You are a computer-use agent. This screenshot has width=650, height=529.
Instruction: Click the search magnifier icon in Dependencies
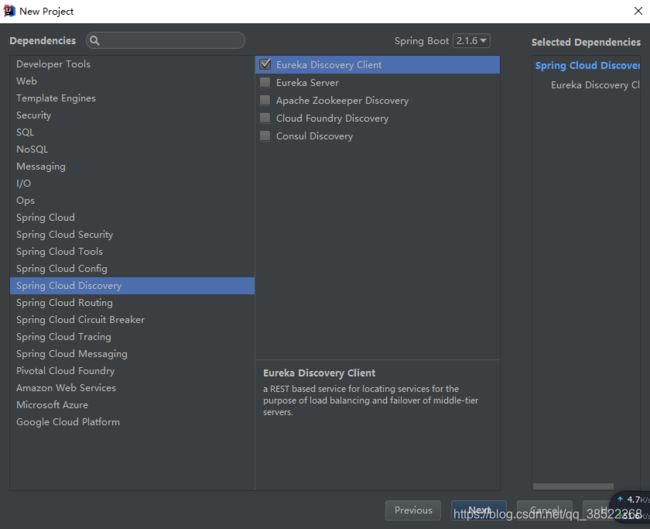click(95, 41)
